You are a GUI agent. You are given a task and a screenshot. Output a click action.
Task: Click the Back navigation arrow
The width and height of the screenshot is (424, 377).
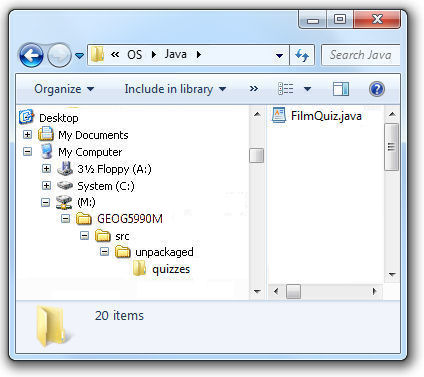pos(31,55)
